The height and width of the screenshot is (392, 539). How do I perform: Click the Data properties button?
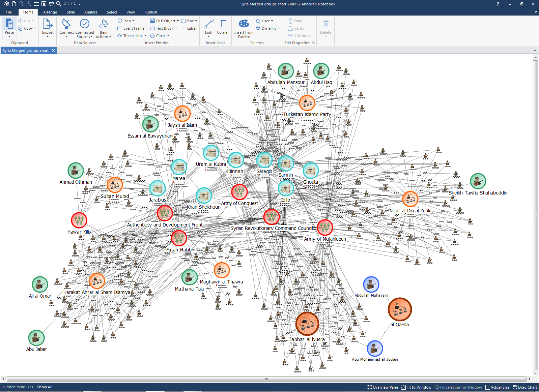pos(295,21)
